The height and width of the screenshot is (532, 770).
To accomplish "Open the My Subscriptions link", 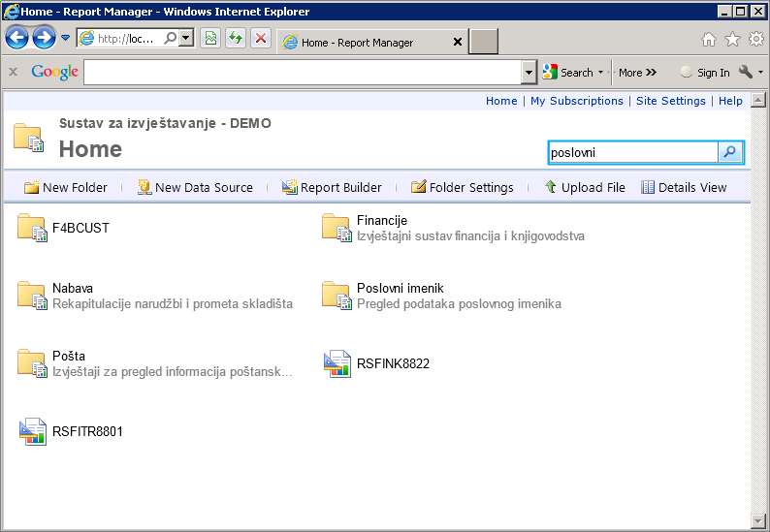I will click(x=576, y=101).
